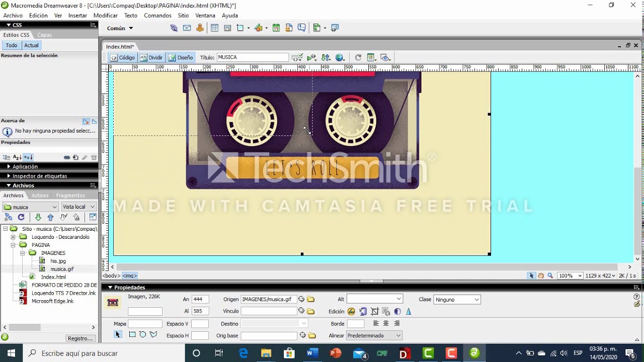Switch to Código view
The image size is (644, 362).
click(122, 57)
